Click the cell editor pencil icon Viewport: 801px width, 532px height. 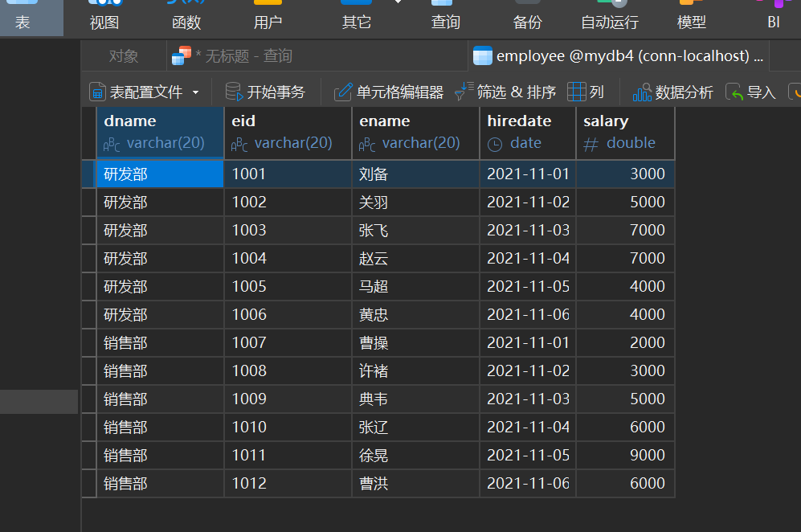tap(343, 92)
